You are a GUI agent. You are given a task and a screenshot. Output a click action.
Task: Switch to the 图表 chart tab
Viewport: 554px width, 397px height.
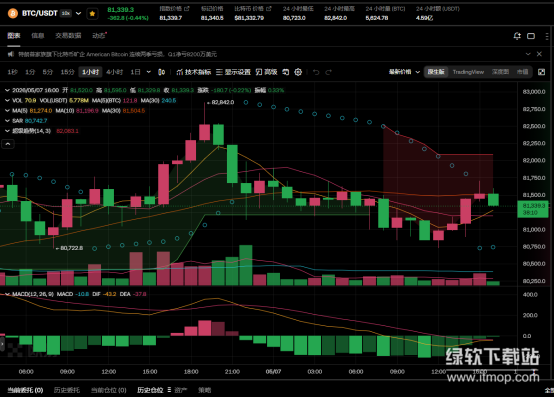14,35
